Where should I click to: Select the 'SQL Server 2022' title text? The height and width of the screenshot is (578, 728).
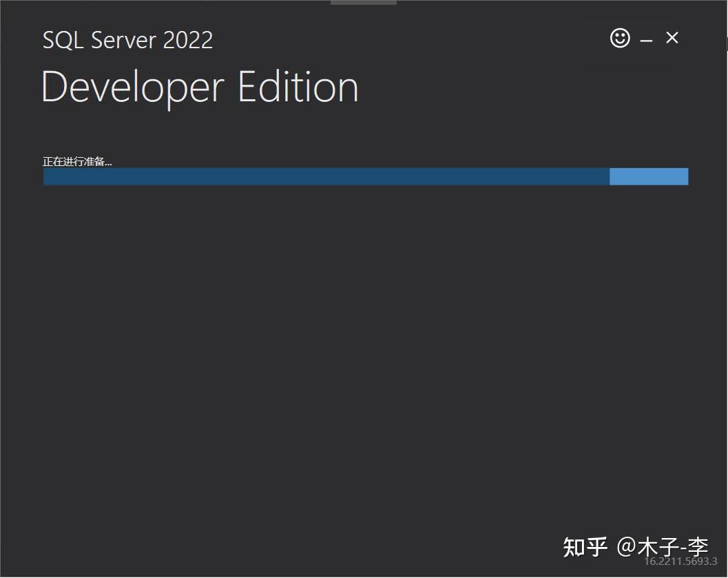pyautogui.click(x=127, y=40)
